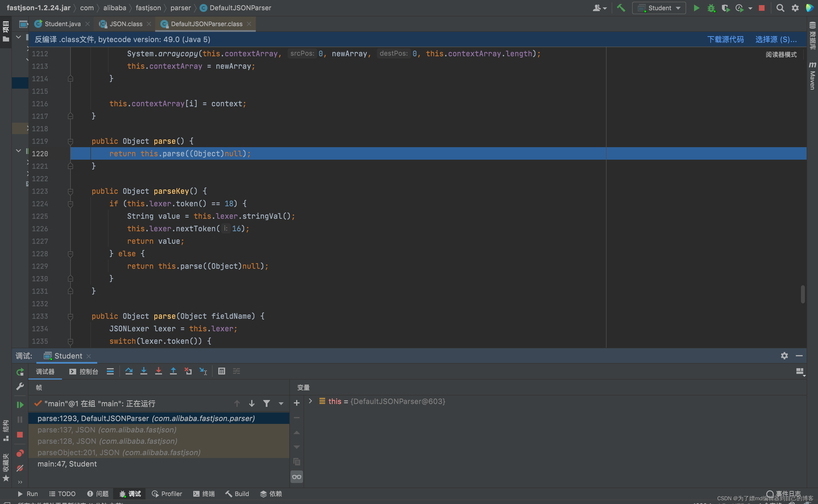The height and width of the screenshot is (504, 818).
Task: Click Force Step Into red arrow icon
Action: pyautogui.click(x=158, y=371)
